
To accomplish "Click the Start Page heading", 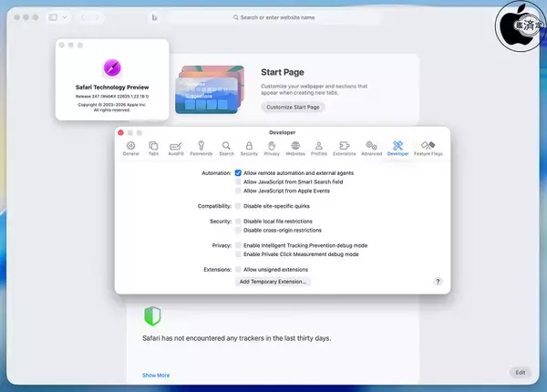I will (283, 72).
